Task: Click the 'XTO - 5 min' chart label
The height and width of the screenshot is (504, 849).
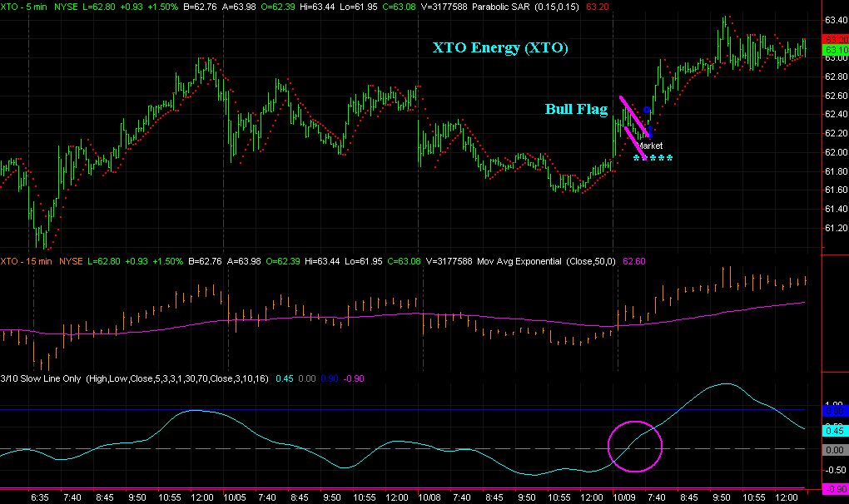Action: point(24,7)
